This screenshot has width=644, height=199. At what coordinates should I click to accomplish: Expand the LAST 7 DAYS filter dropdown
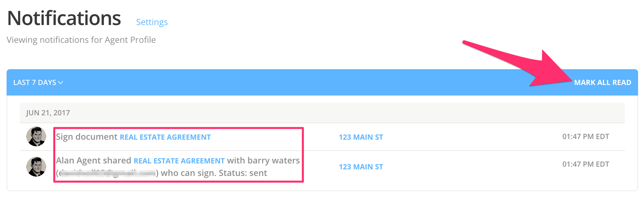coord(35,82)
